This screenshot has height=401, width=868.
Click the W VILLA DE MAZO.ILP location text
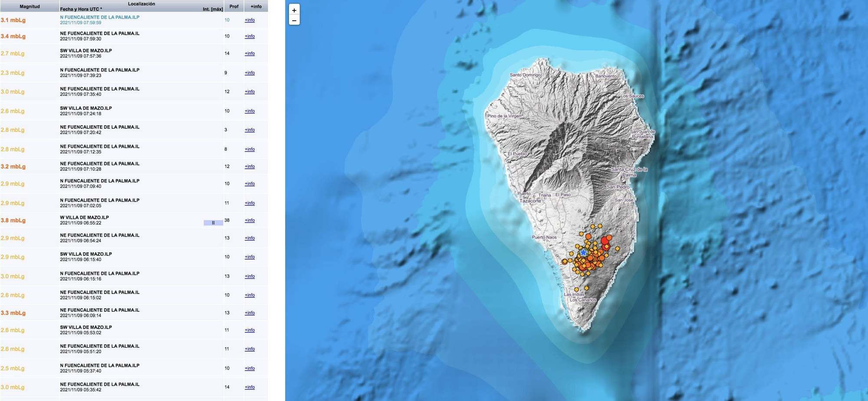tap(84, 218)
